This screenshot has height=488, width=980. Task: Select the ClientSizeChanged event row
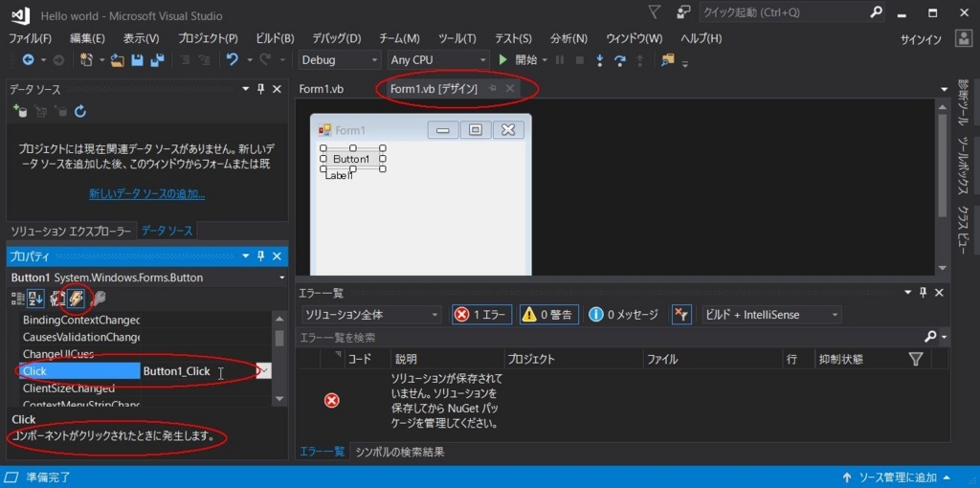coord(145,388)
